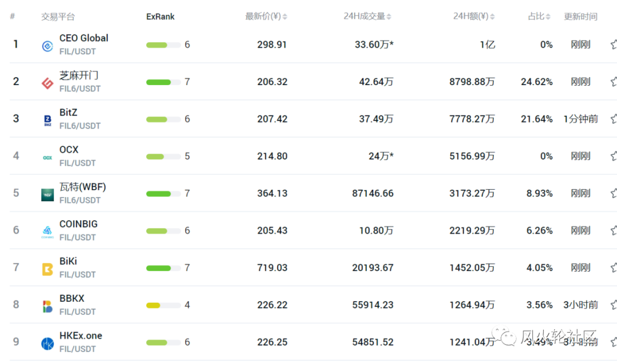
Task: Star the BitZ row
Action: 614,119
